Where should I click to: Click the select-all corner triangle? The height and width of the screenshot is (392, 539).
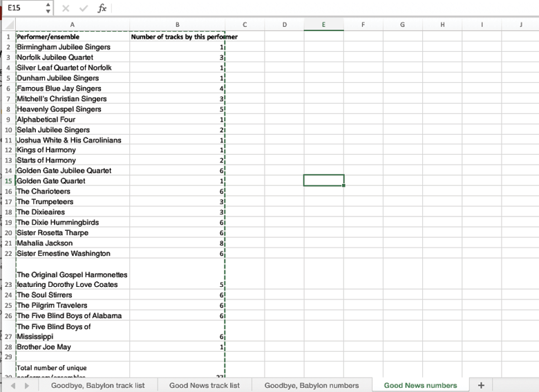pyautogui.click(x=8, y=25)
